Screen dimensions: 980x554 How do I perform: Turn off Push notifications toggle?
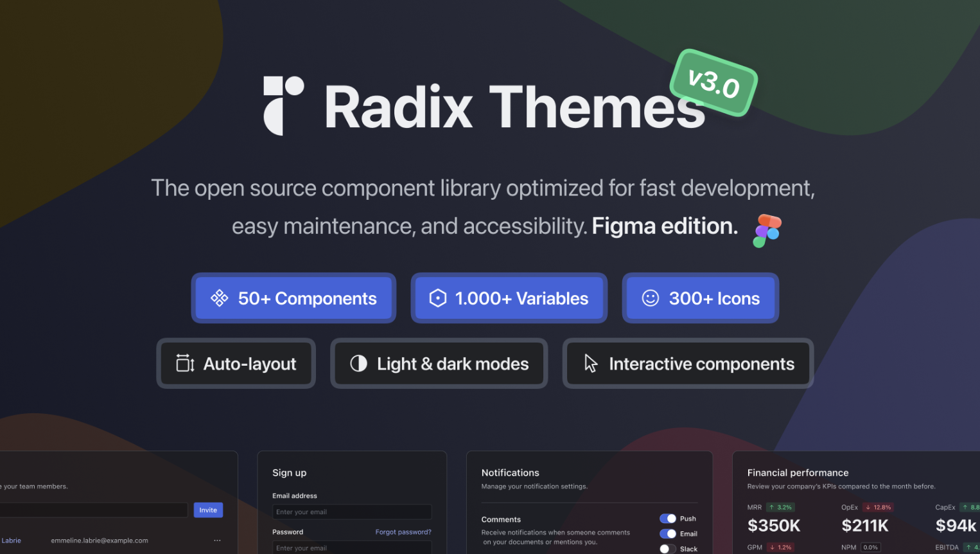click(668, 519)
